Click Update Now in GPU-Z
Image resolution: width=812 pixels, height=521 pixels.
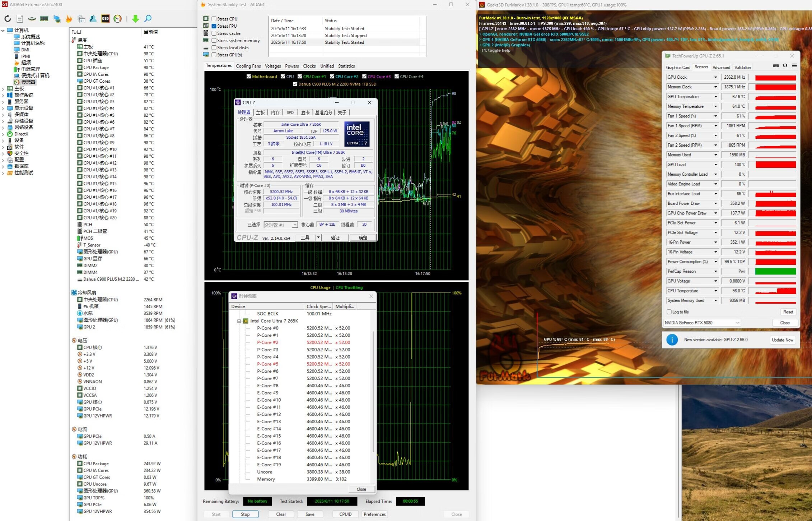pyautogui.click(x=783, y=340)
